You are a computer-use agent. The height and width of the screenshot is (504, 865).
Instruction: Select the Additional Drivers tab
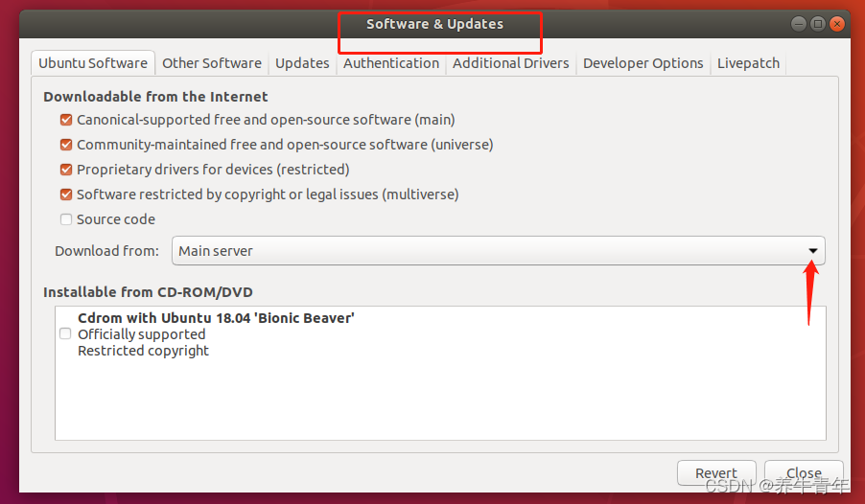pos(511,63)
